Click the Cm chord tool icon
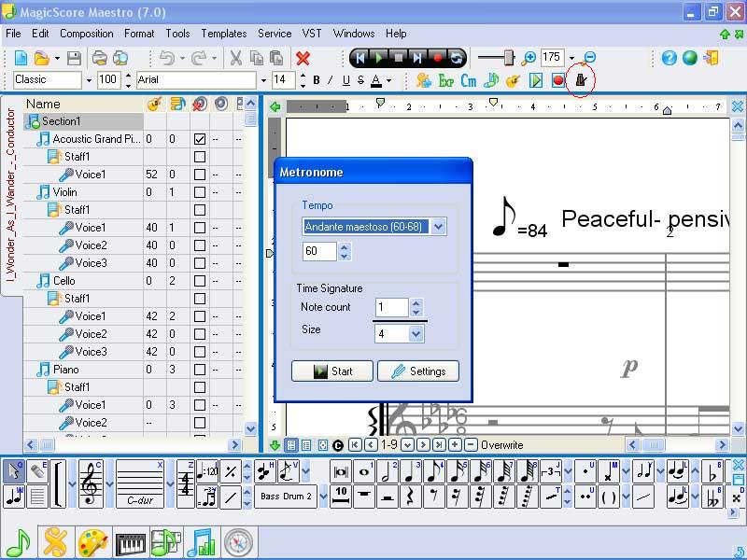This screenshot has width=747, height=560. (x=469, y=80)
